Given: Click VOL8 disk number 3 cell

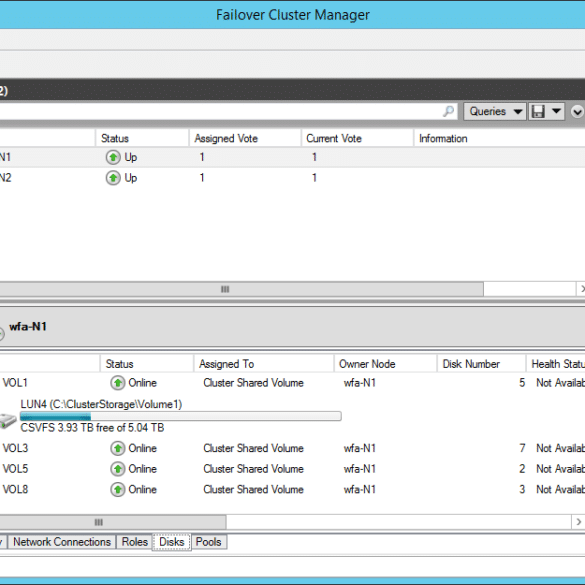Looking at the screenshot, I should pos(522,489).
